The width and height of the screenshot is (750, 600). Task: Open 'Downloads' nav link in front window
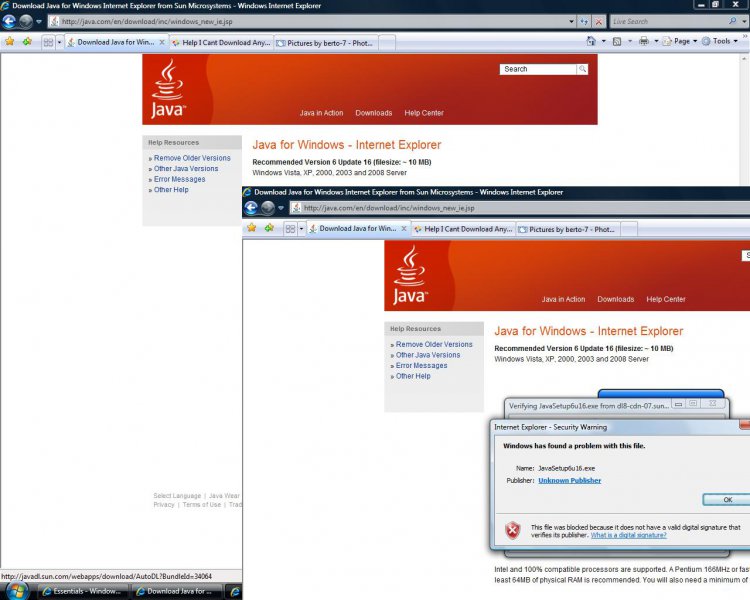[x=616, y=300]
